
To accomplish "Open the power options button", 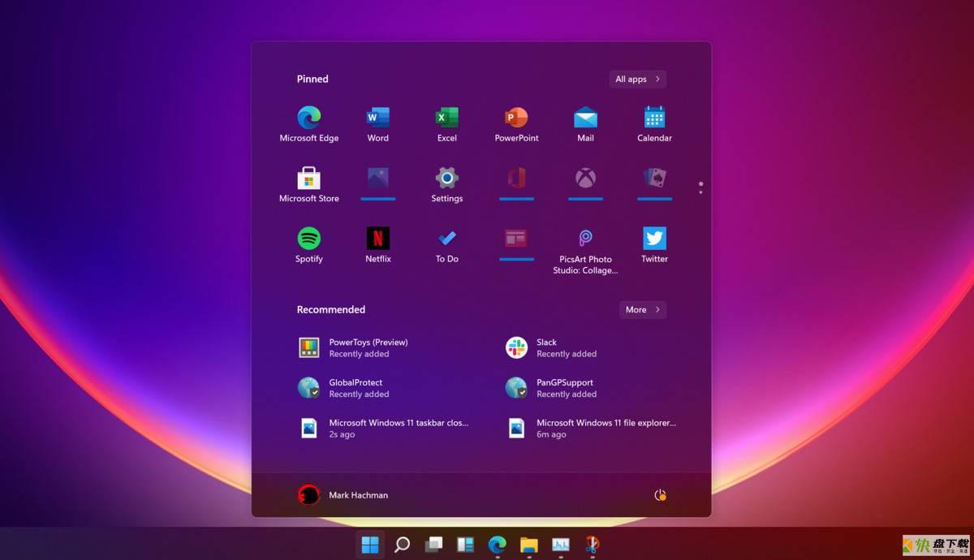I will pyautogui.click(x=660, y=495).
